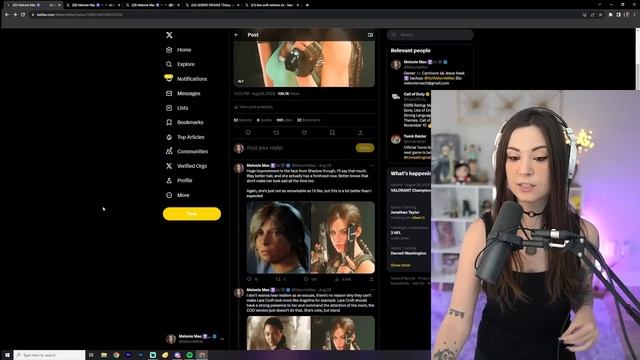Screen dimensions: 640x360
Task: Click Show more under What's happening
Action: pyautogui.click(x=400, y=265)
